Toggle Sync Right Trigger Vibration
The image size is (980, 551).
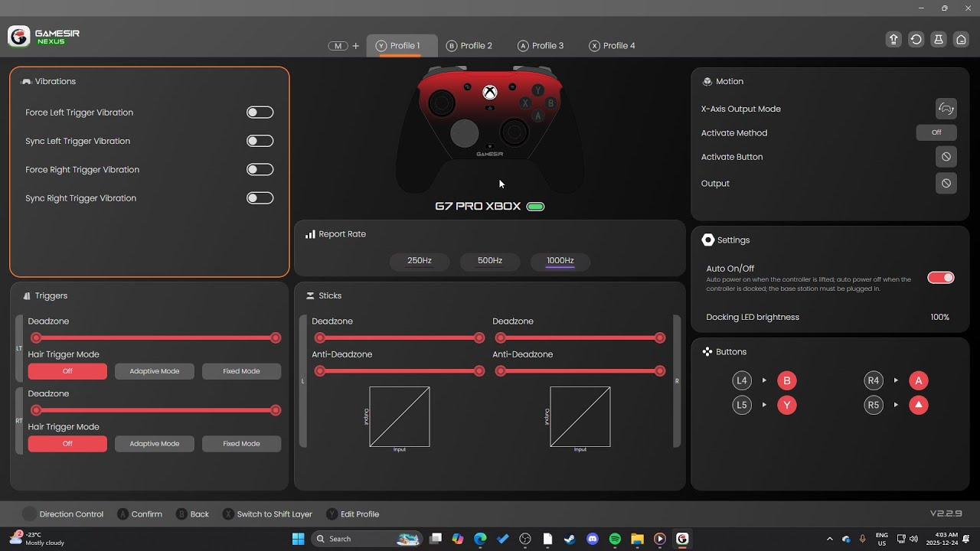(x=260, y=198)
